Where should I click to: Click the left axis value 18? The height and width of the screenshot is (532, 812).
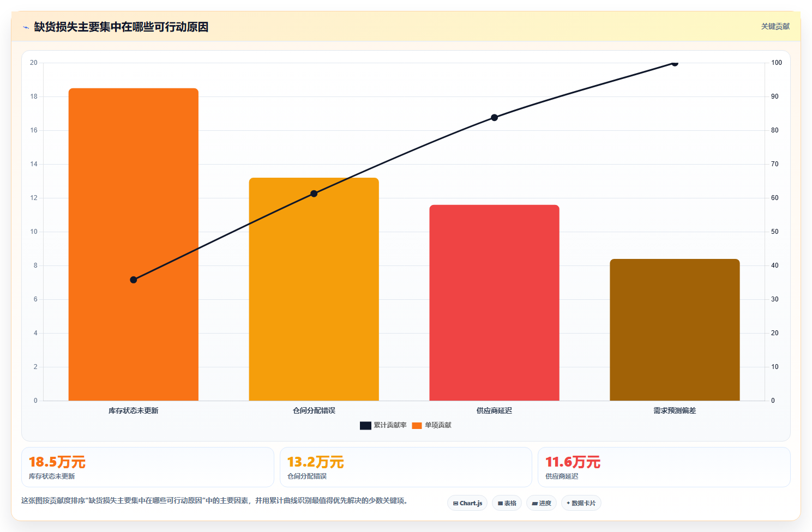tap(34, 96)
